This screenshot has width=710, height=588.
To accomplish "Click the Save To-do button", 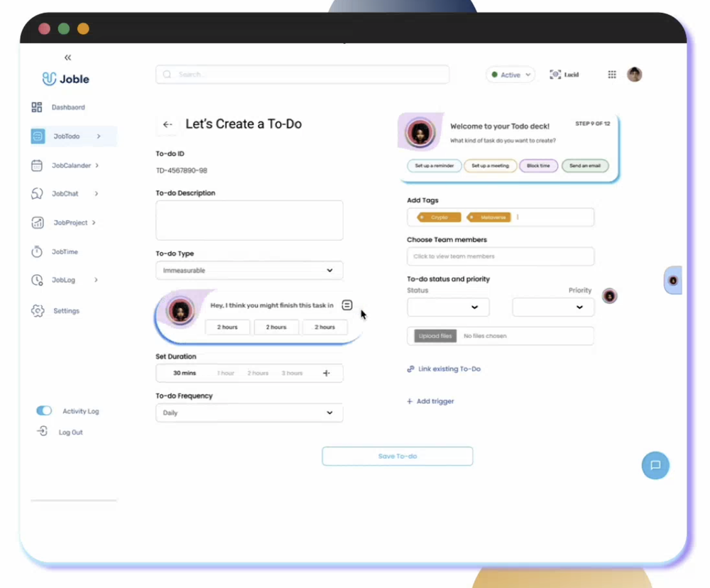I will (x=398, y=456).
